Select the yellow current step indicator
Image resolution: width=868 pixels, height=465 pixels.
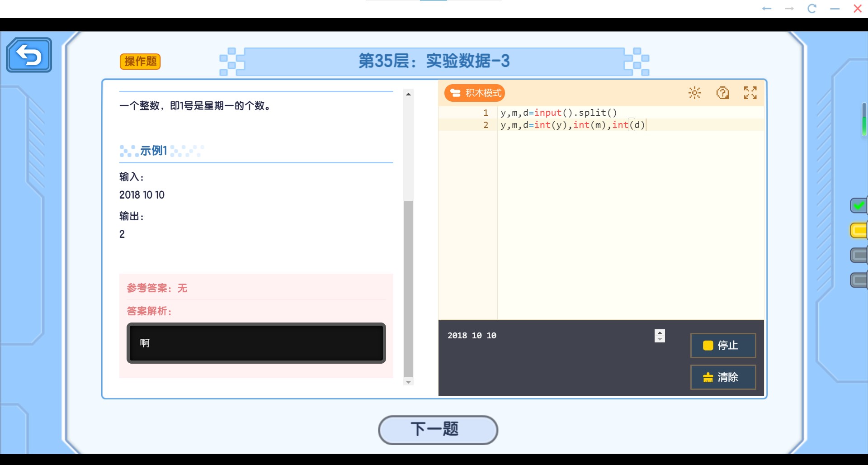point(859,231)
